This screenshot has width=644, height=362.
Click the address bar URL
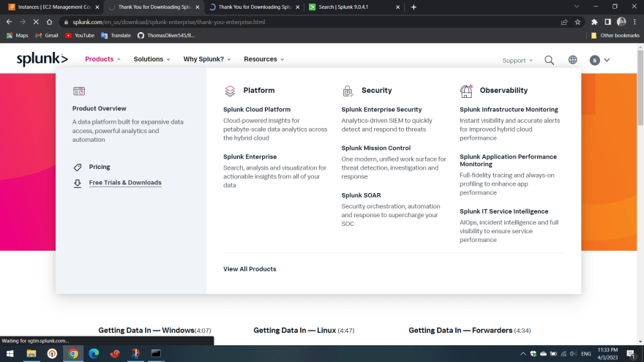(x=169, y=22)
